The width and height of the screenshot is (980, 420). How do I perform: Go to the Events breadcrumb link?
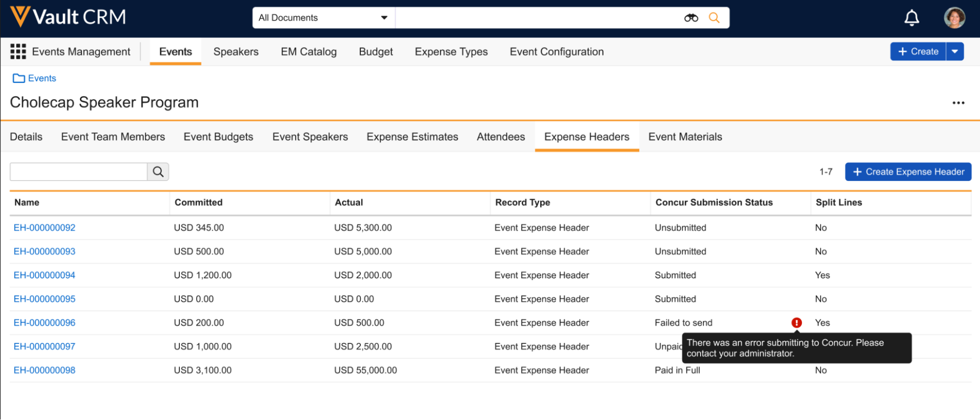point(42,79)
